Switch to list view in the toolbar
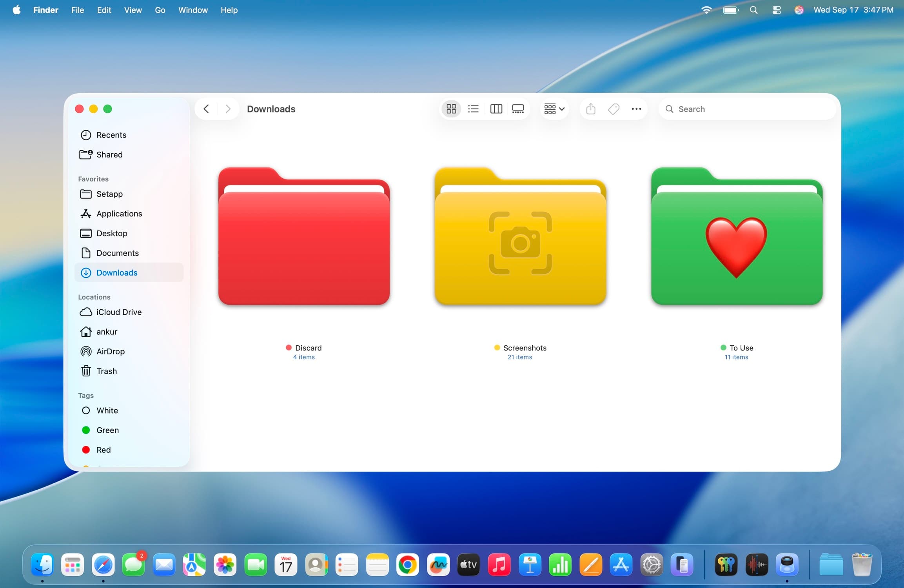 tap(473, 109)
